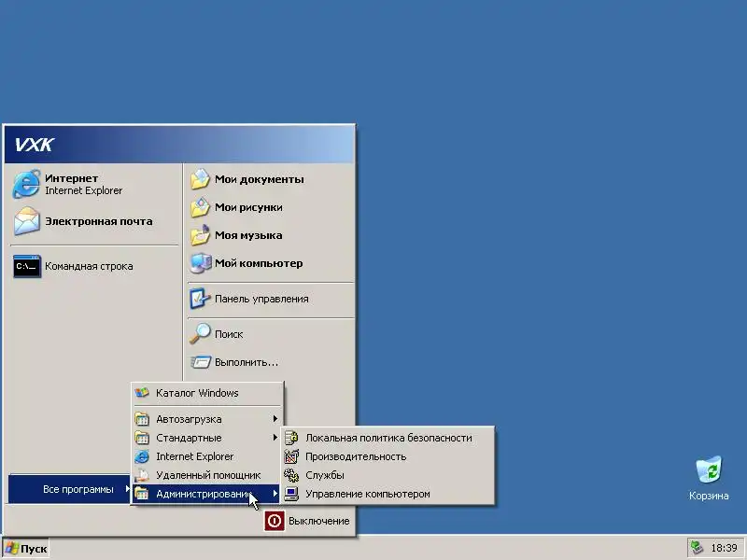The height and width of the screenshot is (560, 747).
Task: Launch the Командная строка console icon
Action: click(x=27, y=266)
